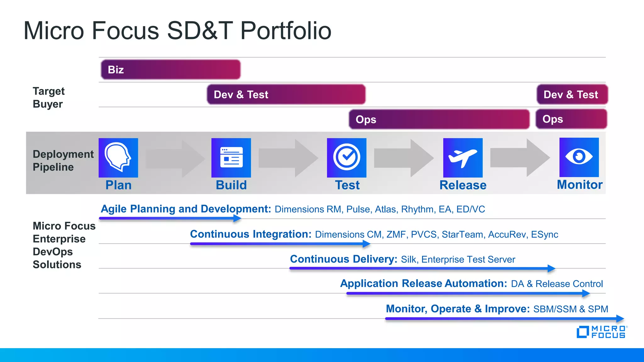Click the Plan head silhouette icon
This screenshot has width=644, height=362.
coord(118,158)
